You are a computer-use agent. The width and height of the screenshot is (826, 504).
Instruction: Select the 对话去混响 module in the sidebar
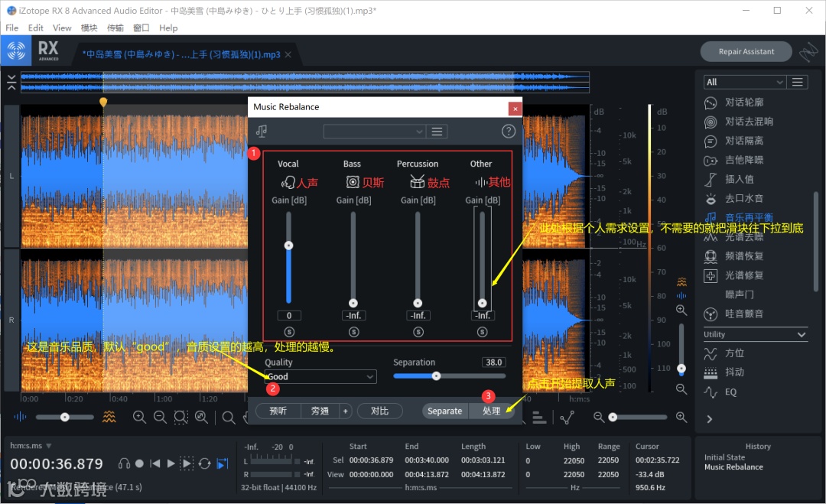coord(749,122)
